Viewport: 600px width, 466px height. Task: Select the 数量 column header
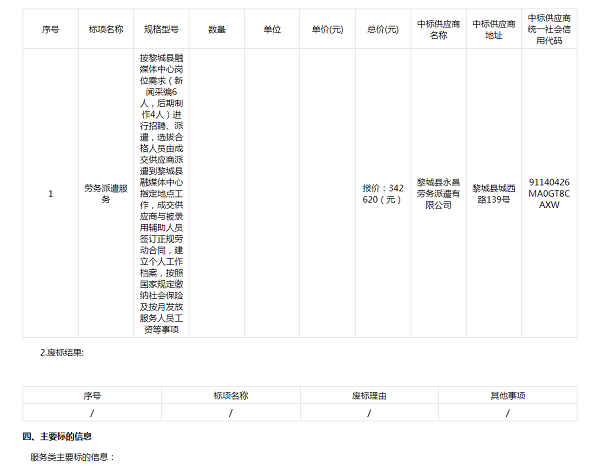[216, 30]
